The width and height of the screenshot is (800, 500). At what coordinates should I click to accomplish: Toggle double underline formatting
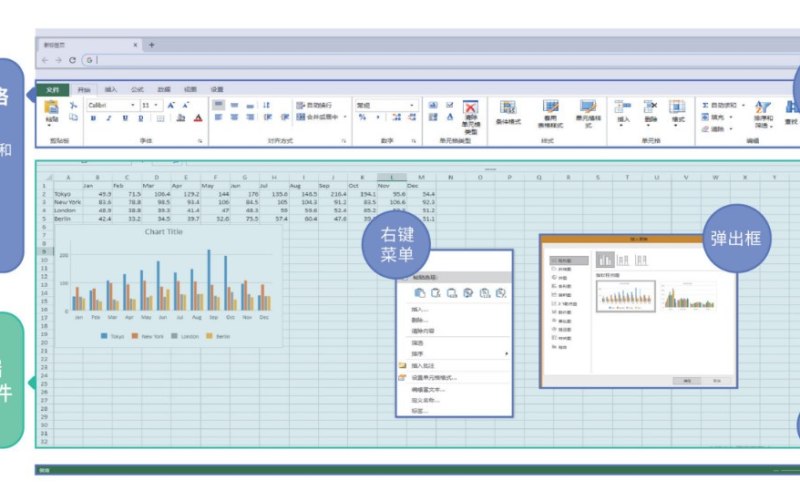click(141, 118)
